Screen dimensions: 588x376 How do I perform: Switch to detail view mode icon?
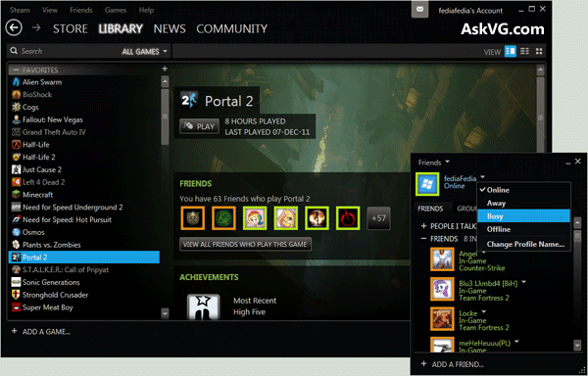coord(511,51)
